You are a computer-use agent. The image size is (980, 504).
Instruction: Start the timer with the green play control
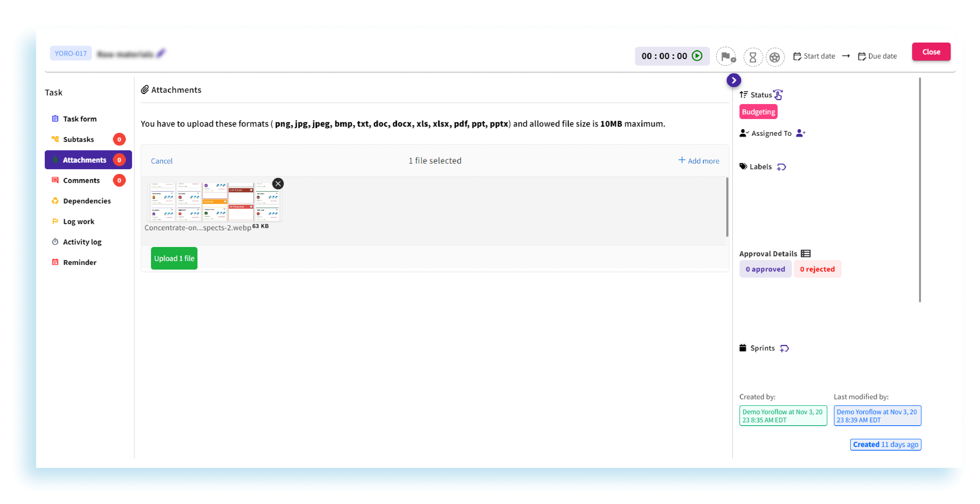[x=697, y=56]
